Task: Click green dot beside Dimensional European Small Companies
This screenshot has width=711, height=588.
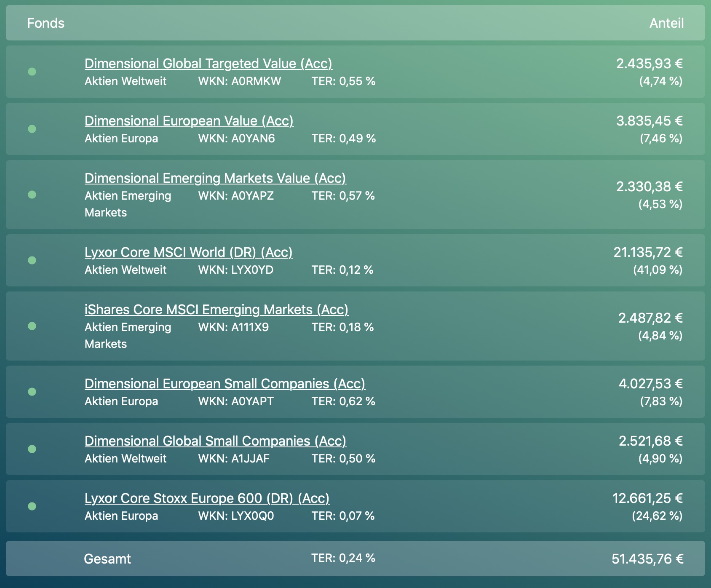Action: [x=32, y=392]
